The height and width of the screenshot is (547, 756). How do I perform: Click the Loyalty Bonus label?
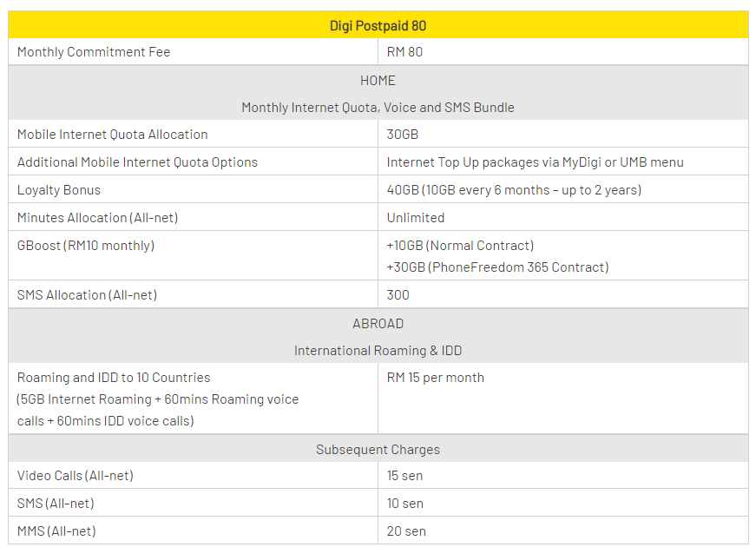[59, 190]
